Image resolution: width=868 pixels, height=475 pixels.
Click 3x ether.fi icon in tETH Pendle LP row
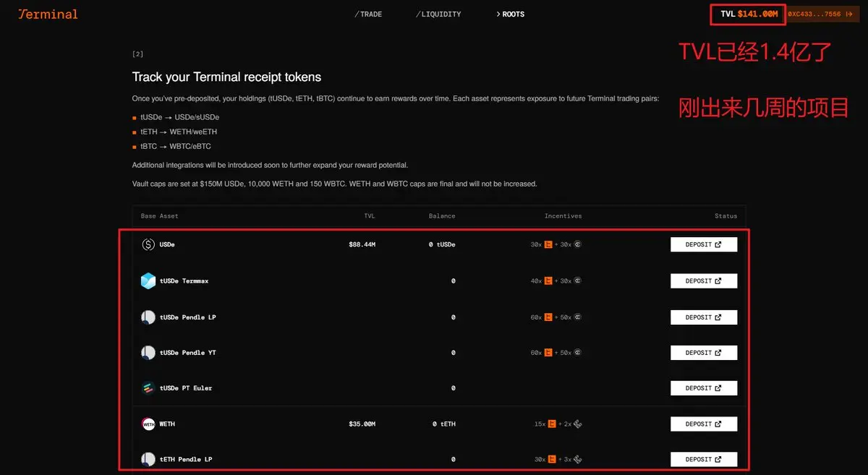577,459
